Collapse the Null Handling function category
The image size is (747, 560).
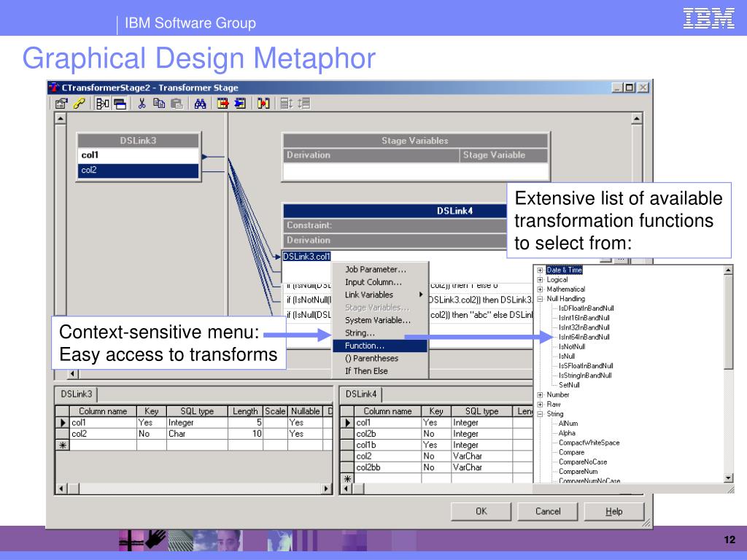coord(540,299)
